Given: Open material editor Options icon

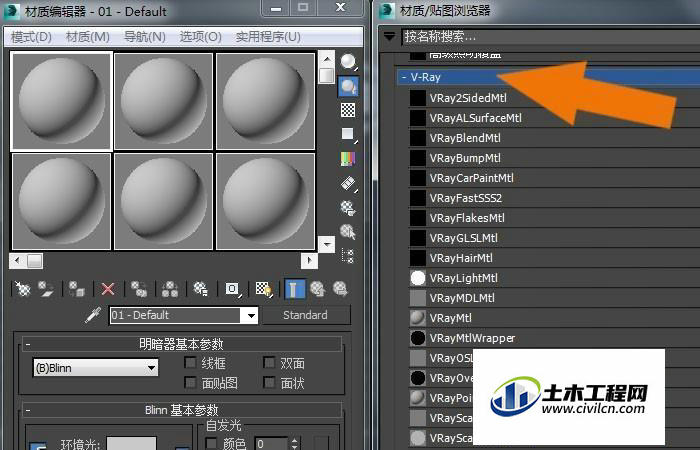Looking at the screenshot, I should pyautogui.click(x=348, y=208).
